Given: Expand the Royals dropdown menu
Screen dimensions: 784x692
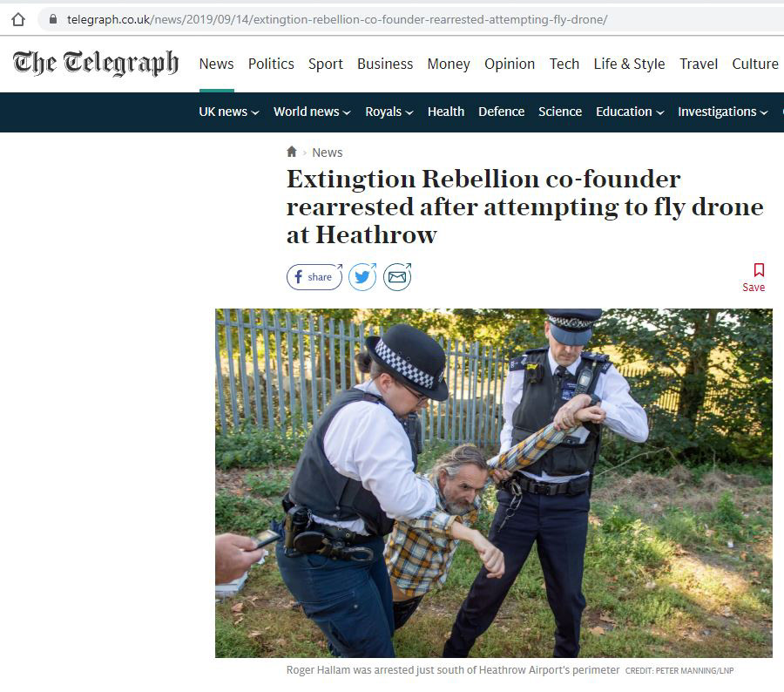Looking at the screenshot, I should click(389, 112).
